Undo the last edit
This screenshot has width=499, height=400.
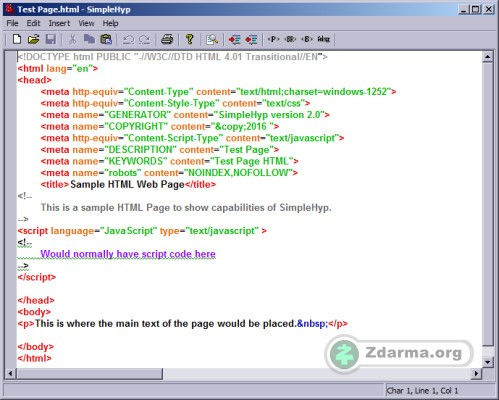pos(128,40)
